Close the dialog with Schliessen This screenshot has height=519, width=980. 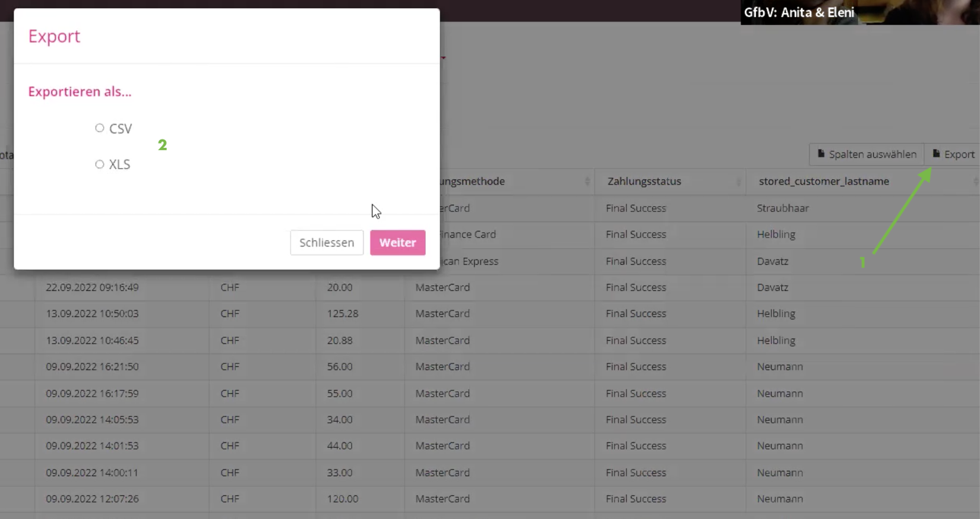[327, 242]
